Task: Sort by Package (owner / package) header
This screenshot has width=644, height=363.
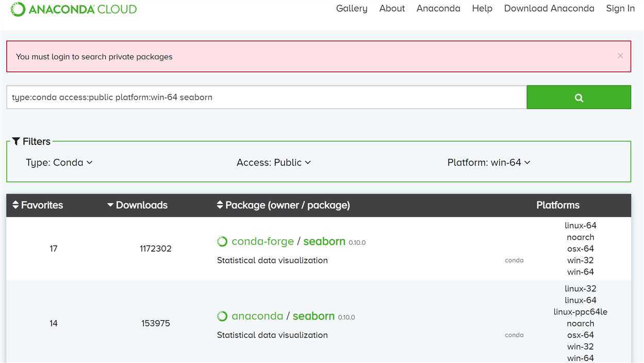Action: pyautogui.click(x=284, y=205)
